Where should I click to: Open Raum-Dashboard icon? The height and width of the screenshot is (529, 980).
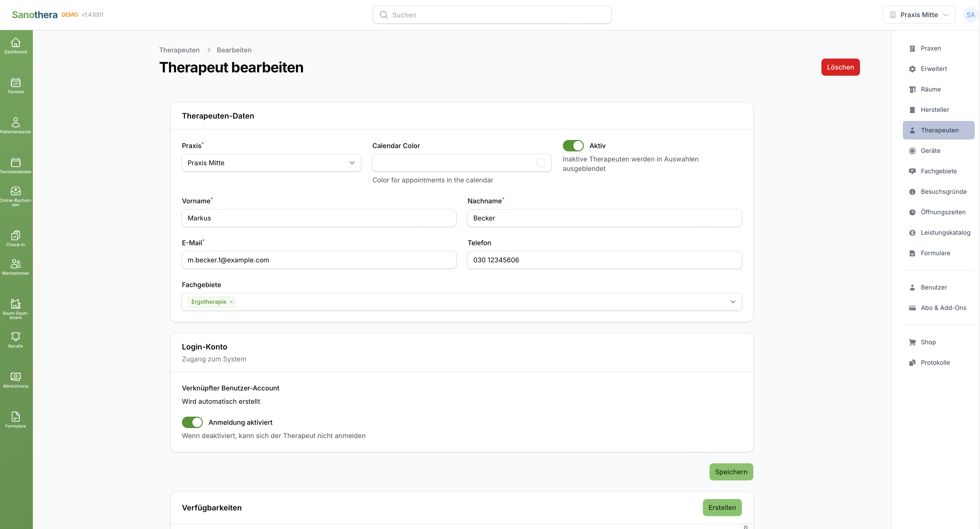(16, 304)
